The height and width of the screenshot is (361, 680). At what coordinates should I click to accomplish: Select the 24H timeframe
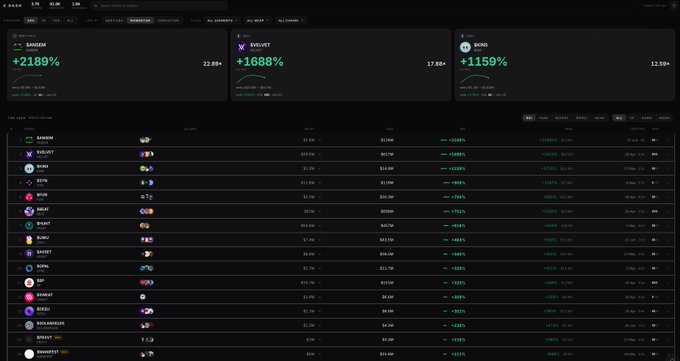(x=31, y=20)
